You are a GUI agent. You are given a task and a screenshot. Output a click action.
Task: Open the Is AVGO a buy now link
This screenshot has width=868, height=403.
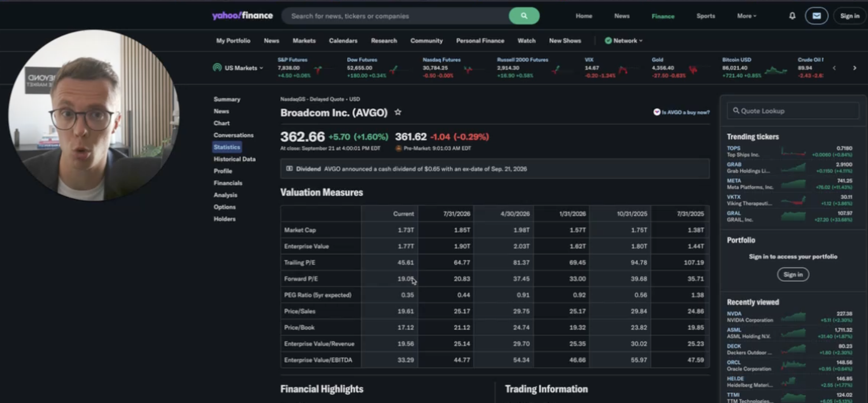pos(682,112)
